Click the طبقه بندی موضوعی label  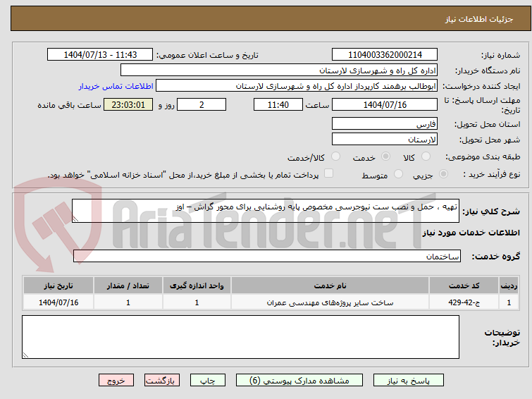(483, 157)
